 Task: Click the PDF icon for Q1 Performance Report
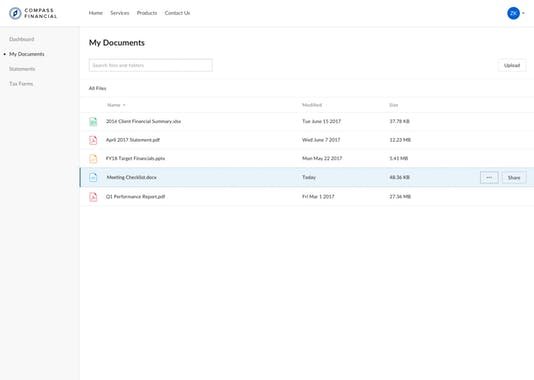93,197
